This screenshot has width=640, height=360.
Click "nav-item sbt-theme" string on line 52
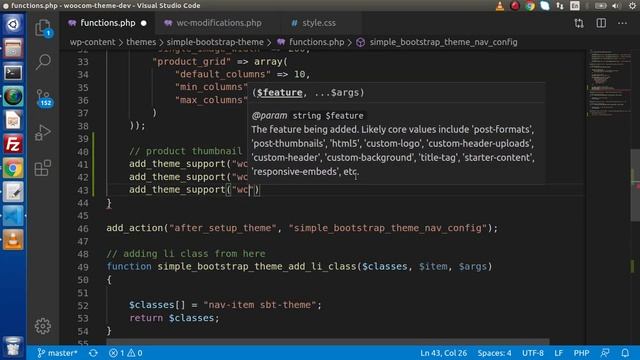pos(260,304)
